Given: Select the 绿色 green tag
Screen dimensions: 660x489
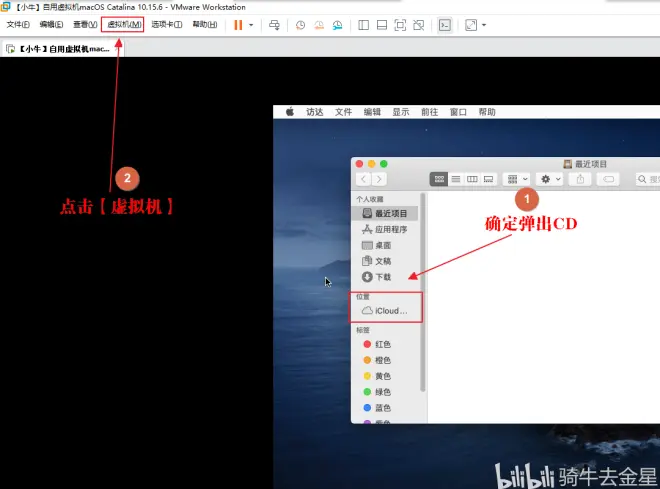Looking at the screenshot, I should pos(385,392).
